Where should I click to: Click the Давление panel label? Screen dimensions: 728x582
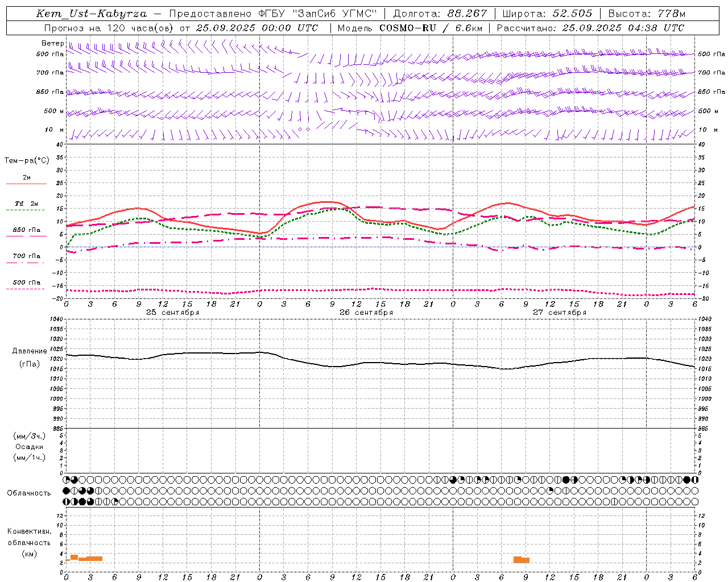(30, 351)
